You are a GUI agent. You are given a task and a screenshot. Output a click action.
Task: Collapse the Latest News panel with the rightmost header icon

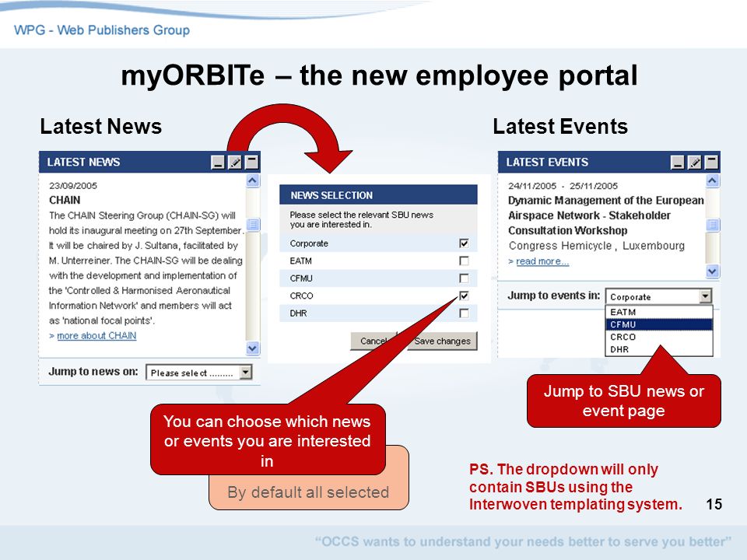click(251, 163)
